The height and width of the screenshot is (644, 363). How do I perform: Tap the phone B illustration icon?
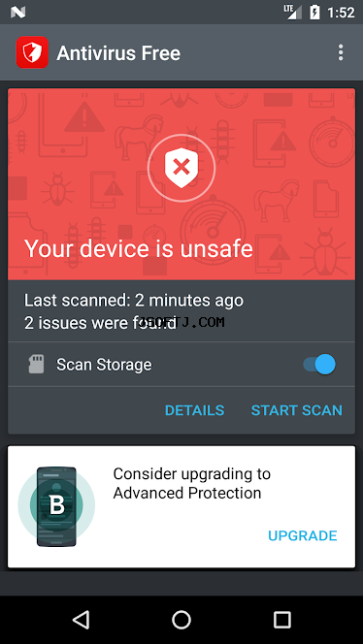tap(56, 506)
